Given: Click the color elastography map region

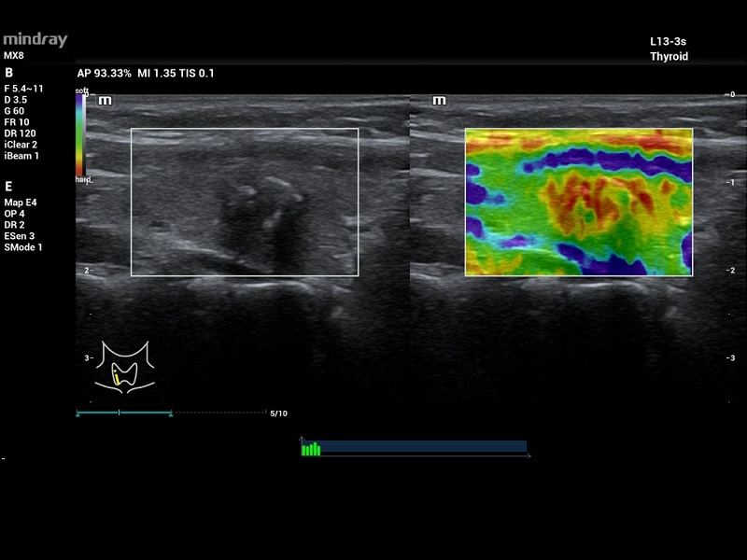Looking at the screenshot, I should coord(579,203).
